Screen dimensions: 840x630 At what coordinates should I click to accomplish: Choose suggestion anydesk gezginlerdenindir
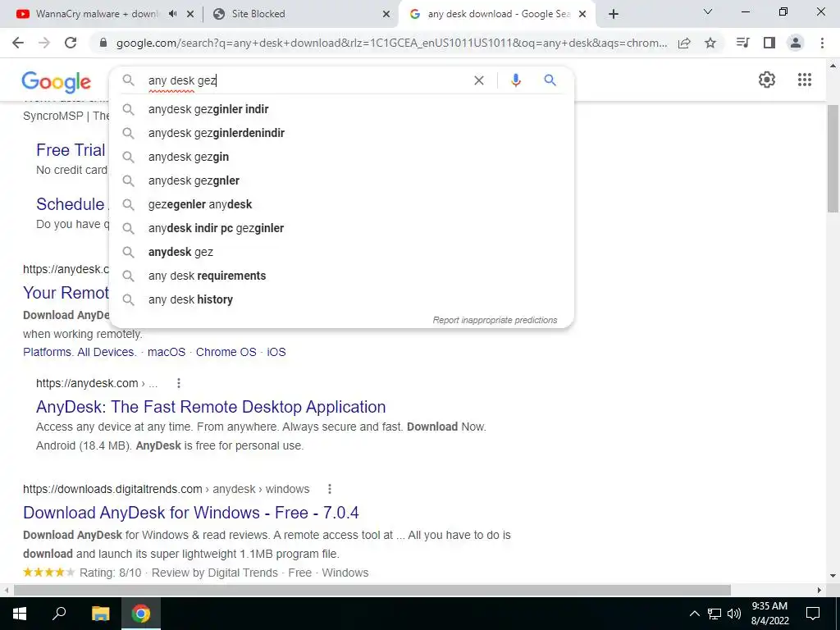pos(342,133)
